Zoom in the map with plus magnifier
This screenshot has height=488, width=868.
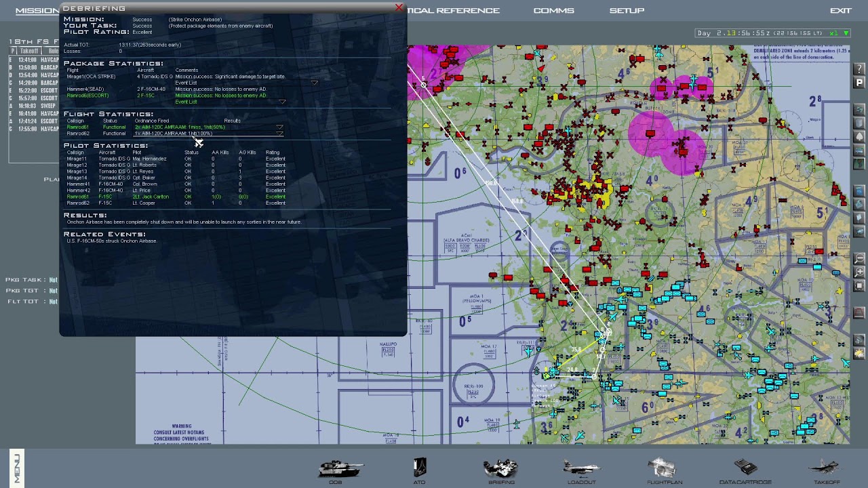point(859,272)
